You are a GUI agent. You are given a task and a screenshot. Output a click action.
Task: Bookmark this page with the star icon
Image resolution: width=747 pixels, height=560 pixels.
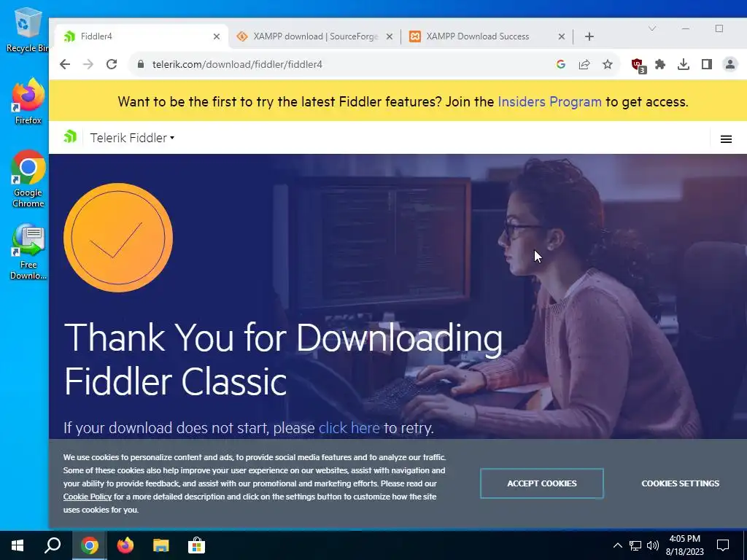608,64
